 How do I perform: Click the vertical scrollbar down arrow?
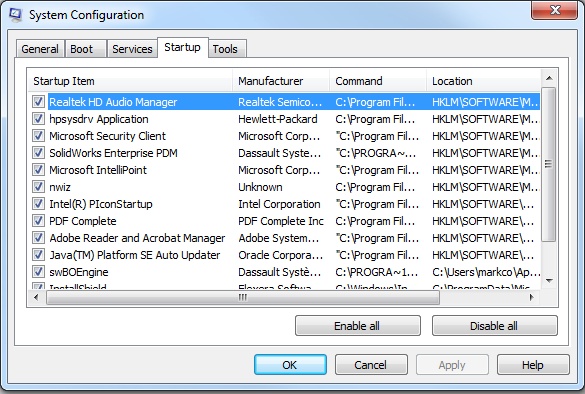tap(549, 281)
